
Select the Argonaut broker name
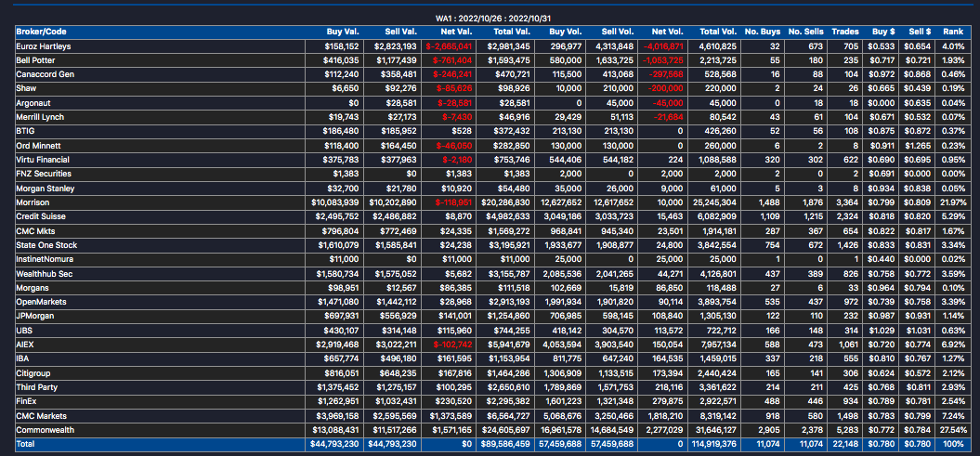[33, 103]
